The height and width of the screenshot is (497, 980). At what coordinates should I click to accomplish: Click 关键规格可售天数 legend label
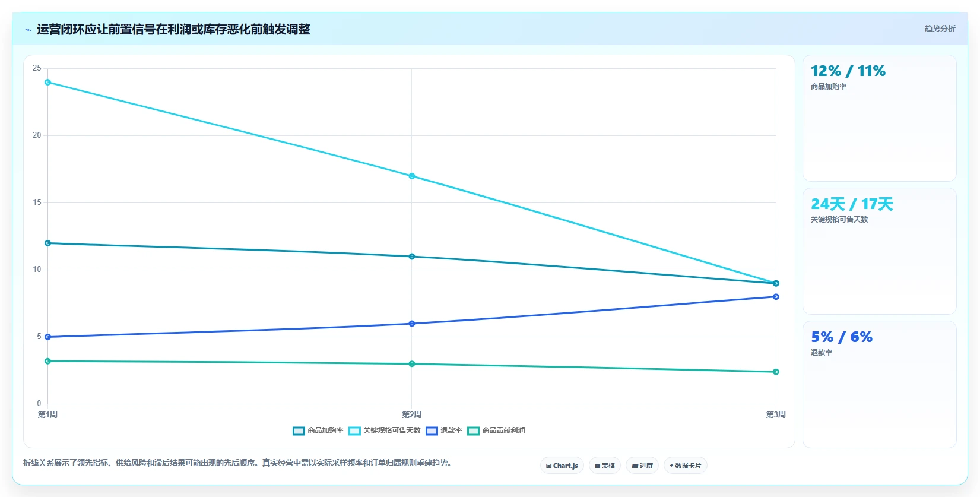click(392, 430)
